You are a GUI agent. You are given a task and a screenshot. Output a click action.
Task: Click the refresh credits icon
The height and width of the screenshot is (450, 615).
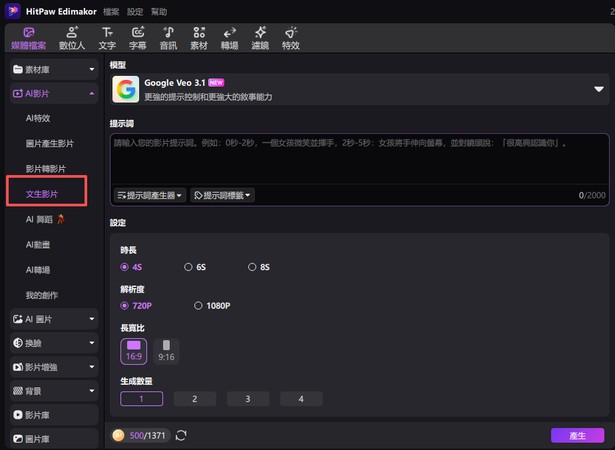pyautogui.click(x=181, y=435)
